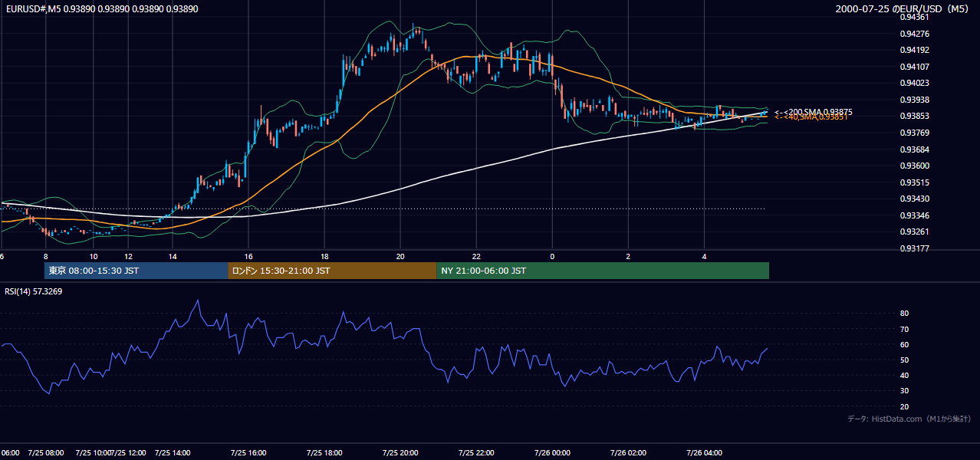Click RSI scale label 40
Viewport: 980px width, 460px height.
coord(904,376)
